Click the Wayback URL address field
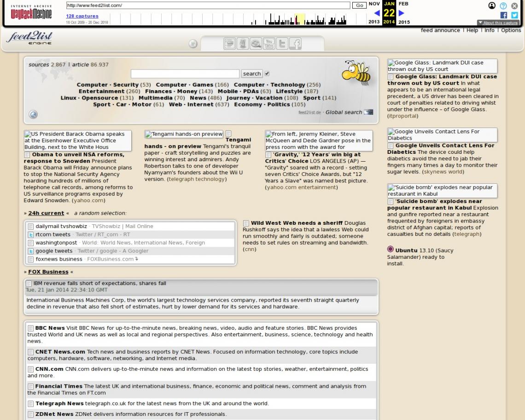The height and width of the screenshot is (420, 525). 208,6
